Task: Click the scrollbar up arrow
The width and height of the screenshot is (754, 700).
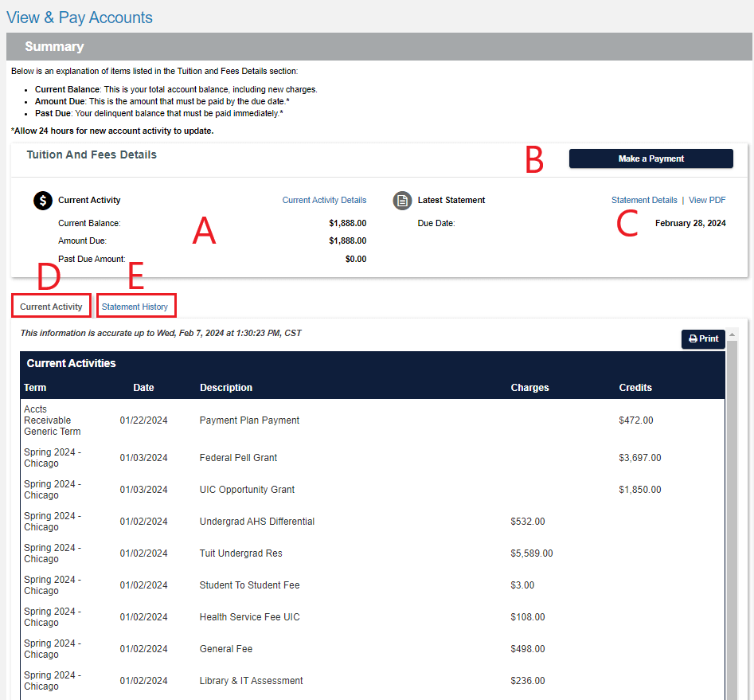Action: (732, 334)
